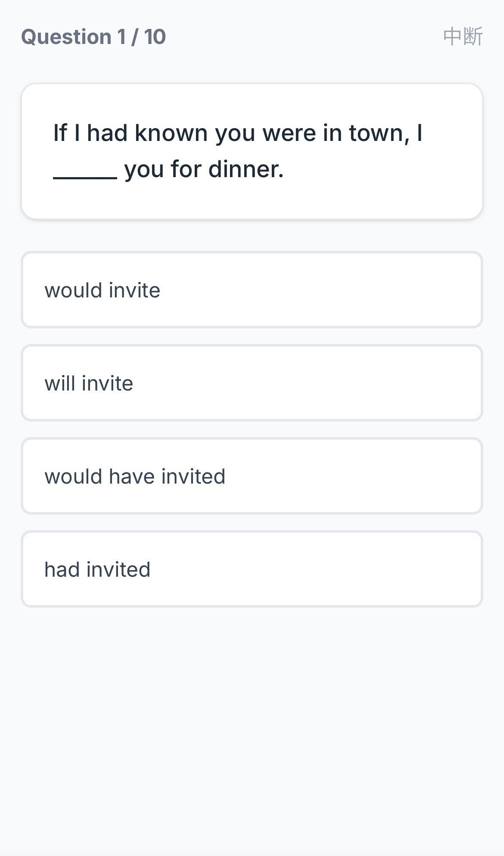This screenshot has width=504, height=856.
Task: Tap the 中断 interrupt button
Action: pyautogui.click(x=463, y=37)
